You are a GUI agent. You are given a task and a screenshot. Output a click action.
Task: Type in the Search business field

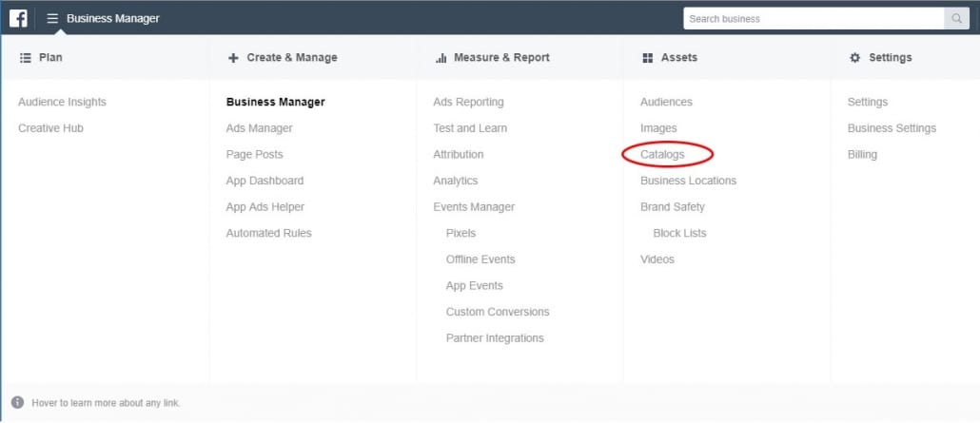pos(813,18)
